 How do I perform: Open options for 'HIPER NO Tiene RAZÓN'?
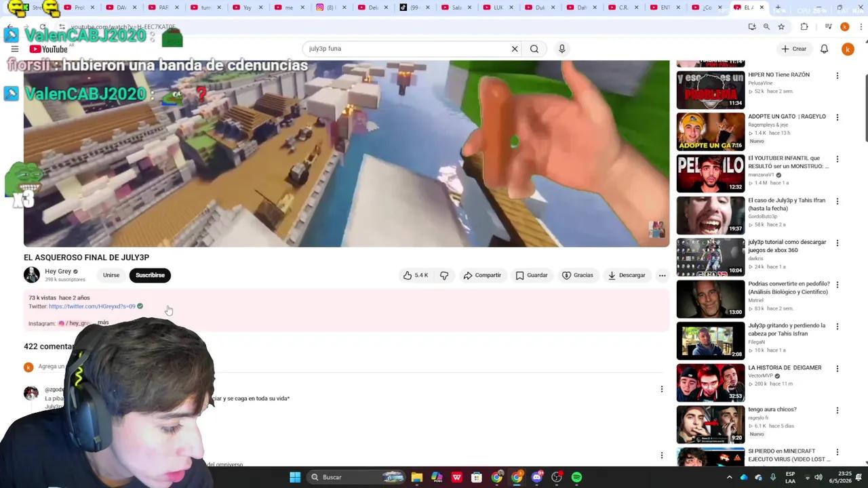pos(837,76)
